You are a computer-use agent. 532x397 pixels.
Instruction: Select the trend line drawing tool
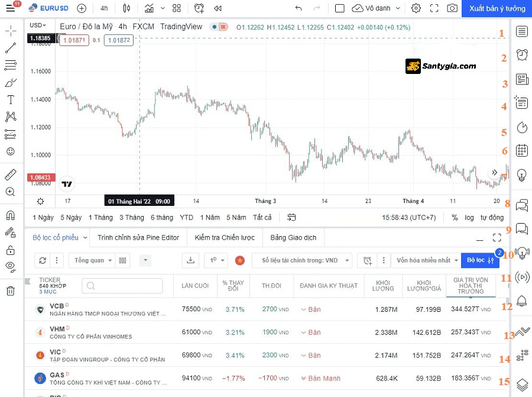click(11, 48)
